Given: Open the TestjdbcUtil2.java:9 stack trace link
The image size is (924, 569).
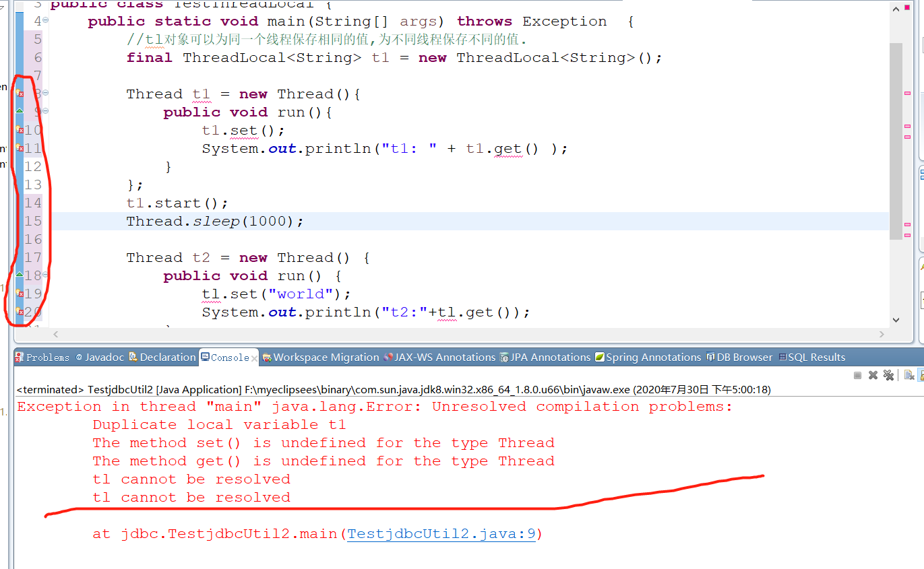Looking at the screenshot, I should 441,534.
